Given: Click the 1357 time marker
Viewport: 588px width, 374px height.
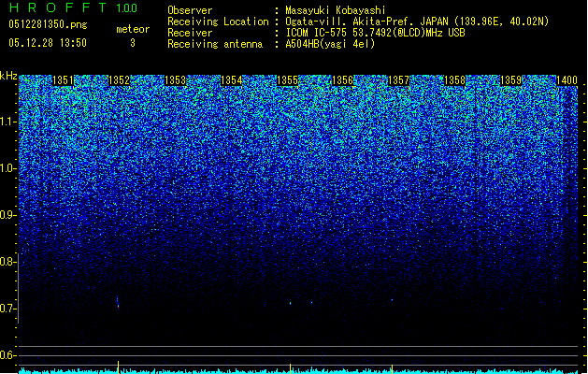Looking at the screenshot, I should pyautogui.click(x=398, y=80).
